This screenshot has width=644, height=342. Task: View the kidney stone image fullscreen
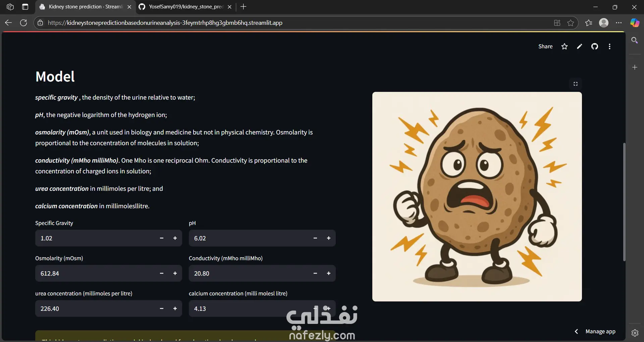(x=576, y=84)
